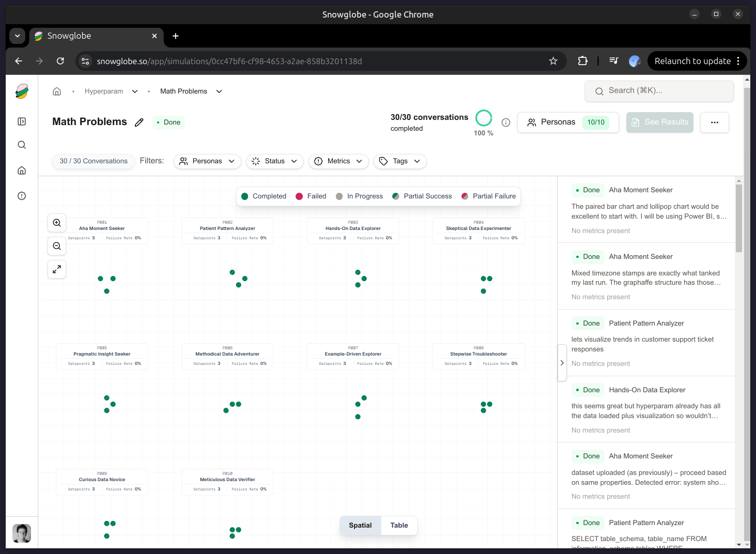Open the sidebar panel toggle icon

point(22,121)
